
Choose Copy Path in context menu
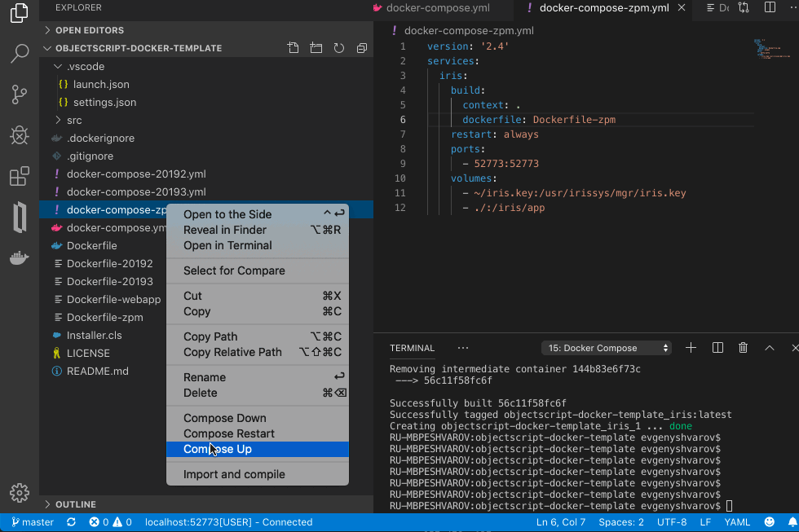coord(258,336)
